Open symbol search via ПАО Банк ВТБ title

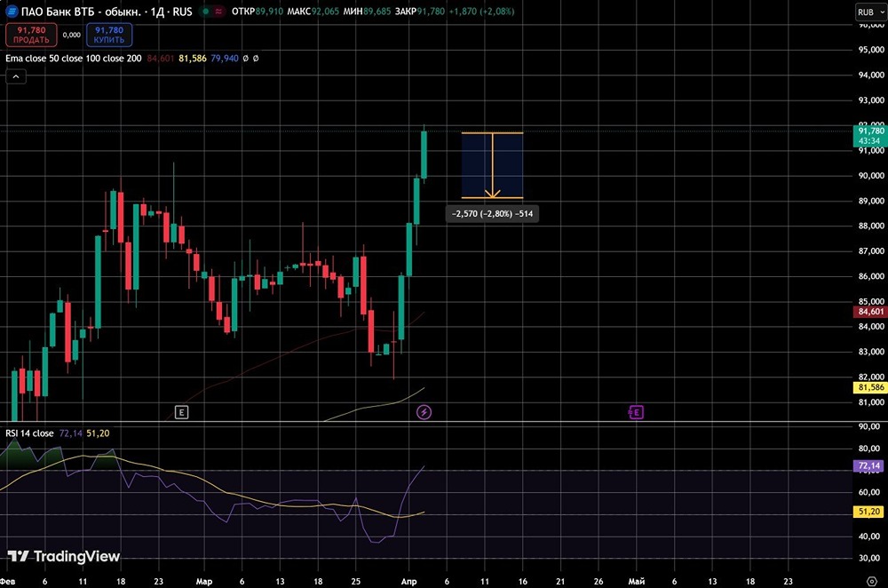(x=107, y=12)
